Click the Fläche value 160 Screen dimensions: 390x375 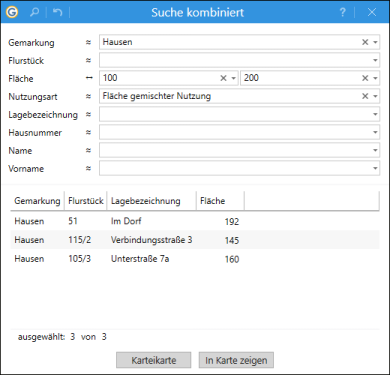[x=232, y=259]
